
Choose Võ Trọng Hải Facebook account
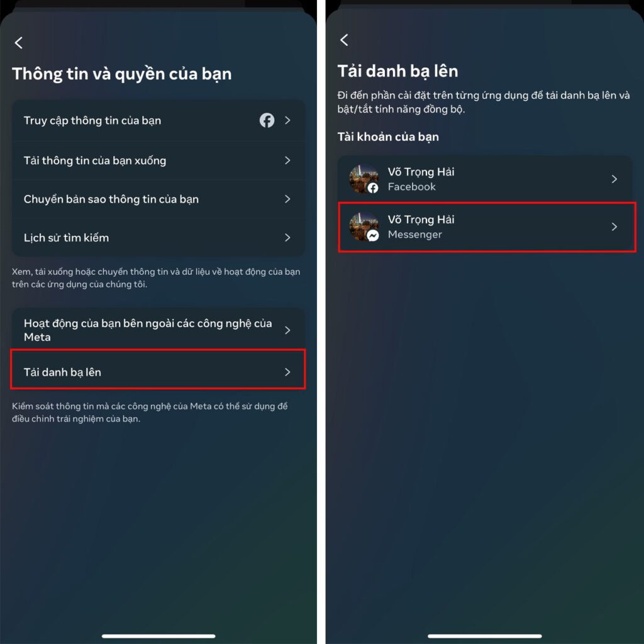pyautogui.click(x=485, y=179)
